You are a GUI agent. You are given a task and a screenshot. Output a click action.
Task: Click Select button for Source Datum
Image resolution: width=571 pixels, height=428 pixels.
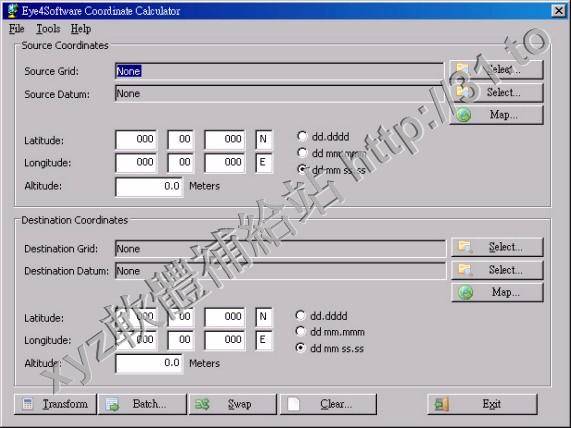(x=496, y=92)
